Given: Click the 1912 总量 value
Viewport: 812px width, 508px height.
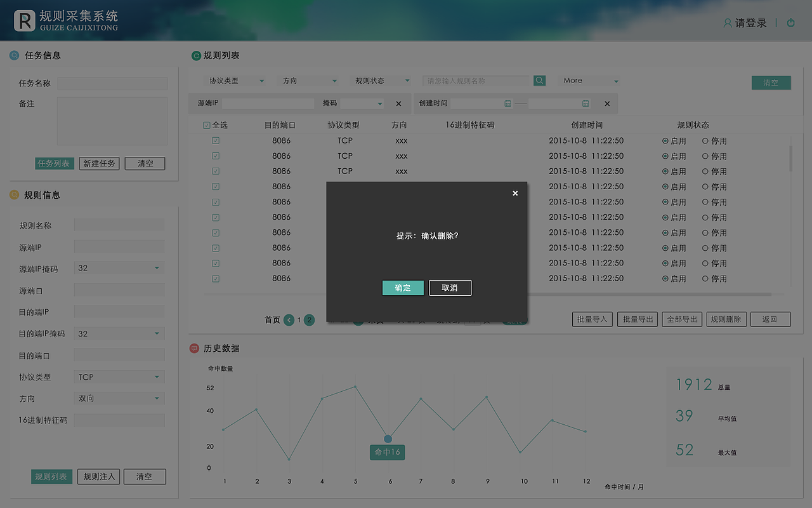Looking at the screenshot, I should click(694, 384).
